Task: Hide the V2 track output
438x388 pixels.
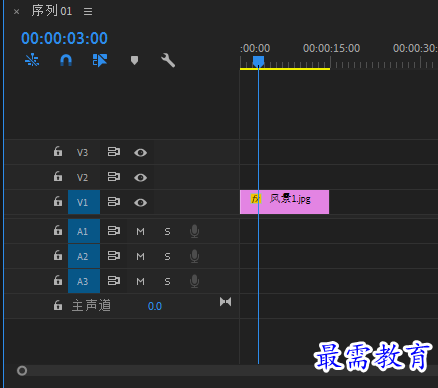Action: (x=140, y=178)
